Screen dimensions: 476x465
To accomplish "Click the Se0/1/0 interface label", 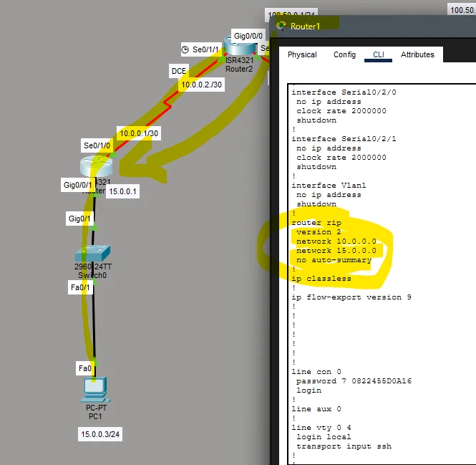I will (97, 145).
